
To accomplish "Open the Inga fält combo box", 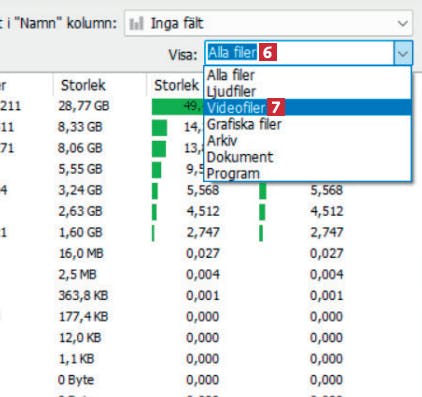I will tap(269, 23).
